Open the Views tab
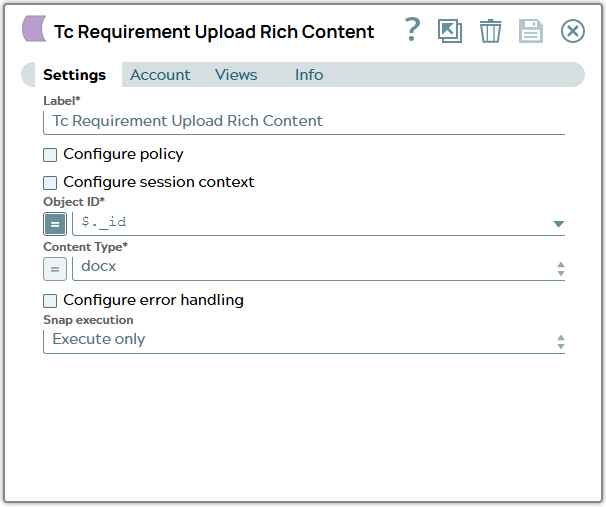The image size is (606, 507). tap(236, 75)
